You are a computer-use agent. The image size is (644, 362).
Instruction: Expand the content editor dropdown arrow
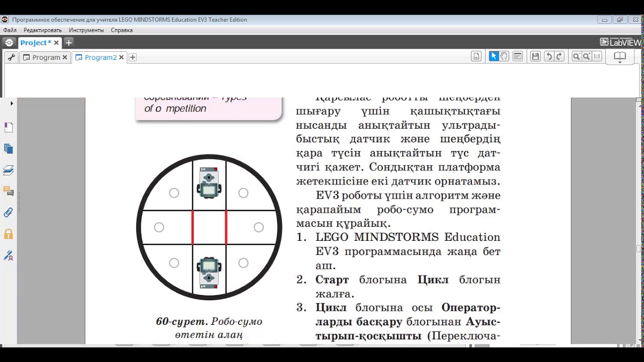click(620, 63)
